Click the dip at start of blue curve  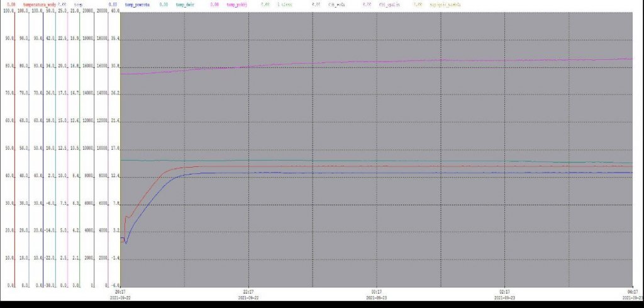(126, 242)
